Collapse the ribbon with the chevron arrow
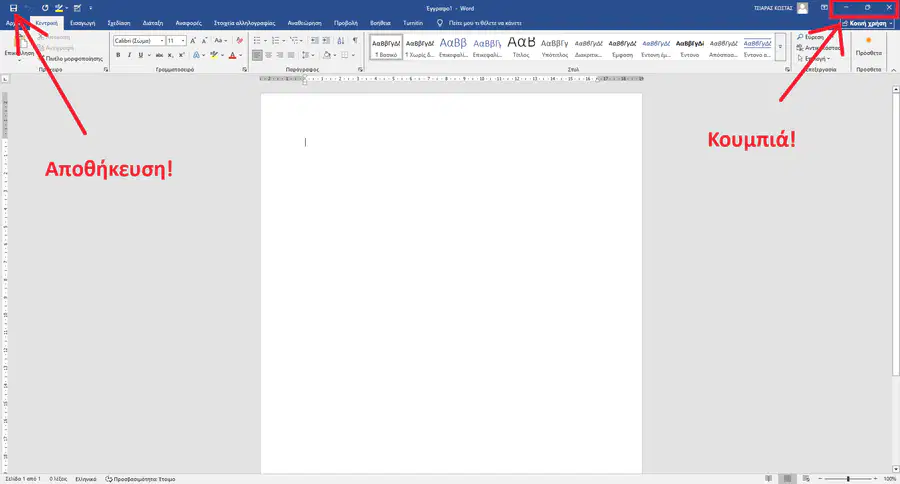This screenshot has width=900, height=484. point(894,69)
